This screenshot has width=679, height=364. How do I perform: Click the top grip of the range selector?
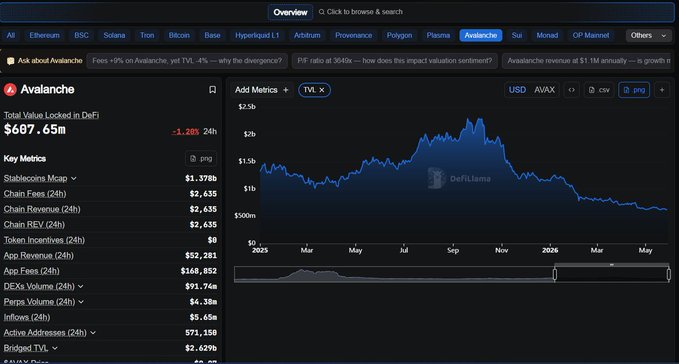click(x=611, y=264)
